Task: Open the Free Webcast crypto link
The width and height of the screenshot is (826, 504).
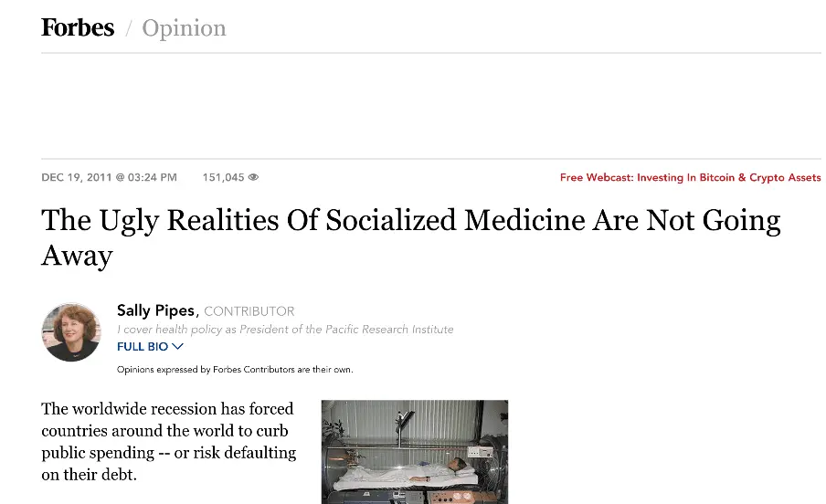Action: (x=690, y=177)
